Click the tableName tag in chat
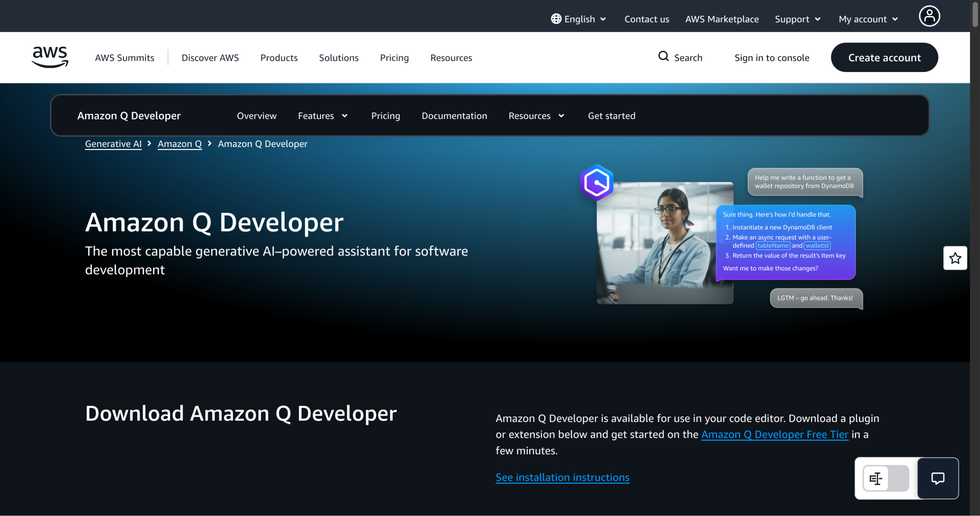Screen dimensions: 980x516 pyautogui.click(x=773, y=246)
